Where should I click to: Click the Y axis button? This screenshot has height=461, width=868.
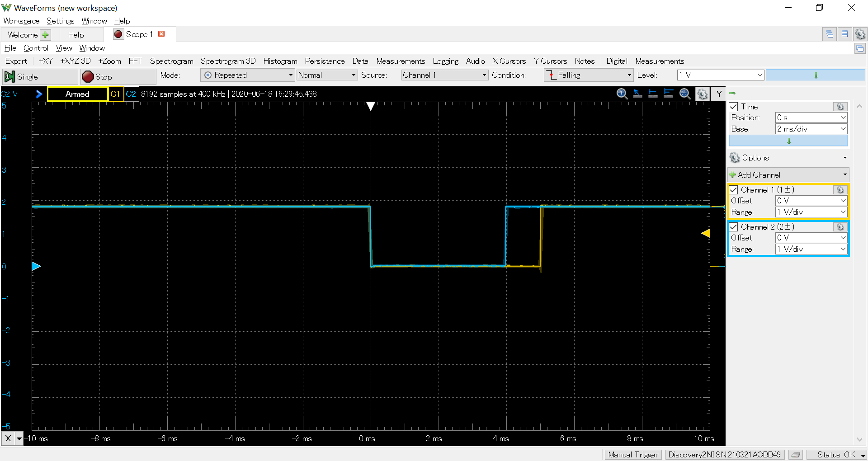[719, 94]
